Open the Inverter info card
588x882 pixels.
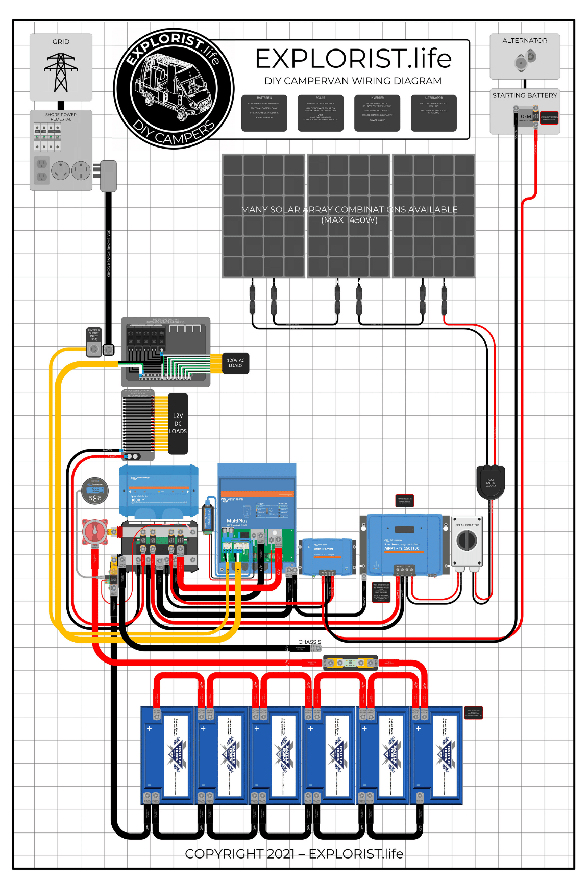pos(377,113)
